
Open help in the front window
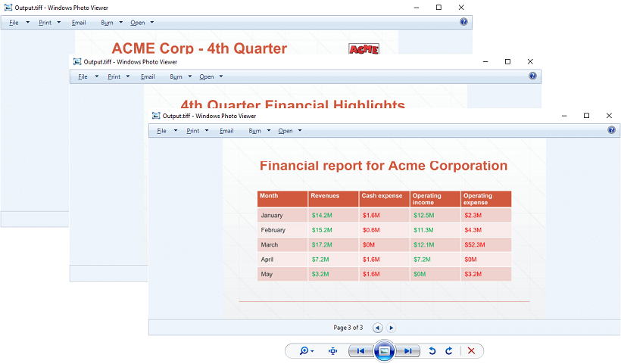pos(611,130)
